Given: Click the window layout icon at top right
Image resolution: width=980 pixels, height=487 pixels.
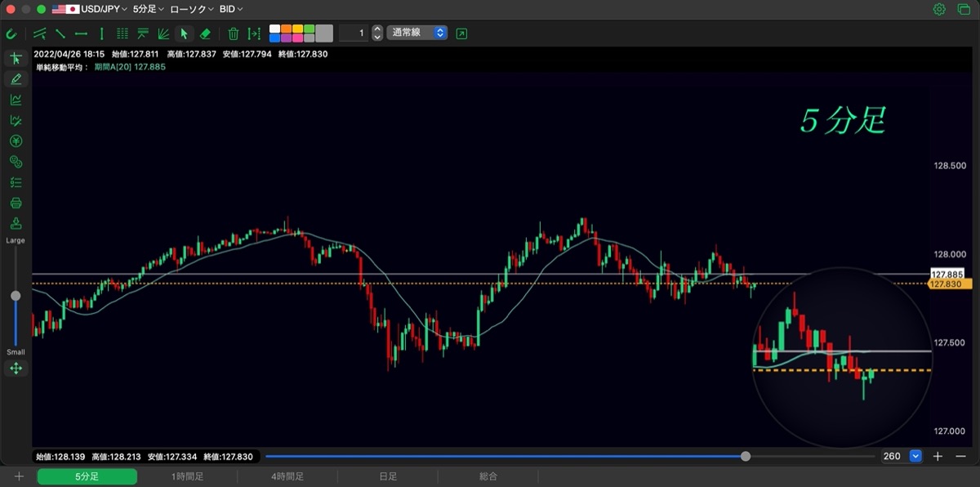Looking at the screenshot, I should 963,9.
